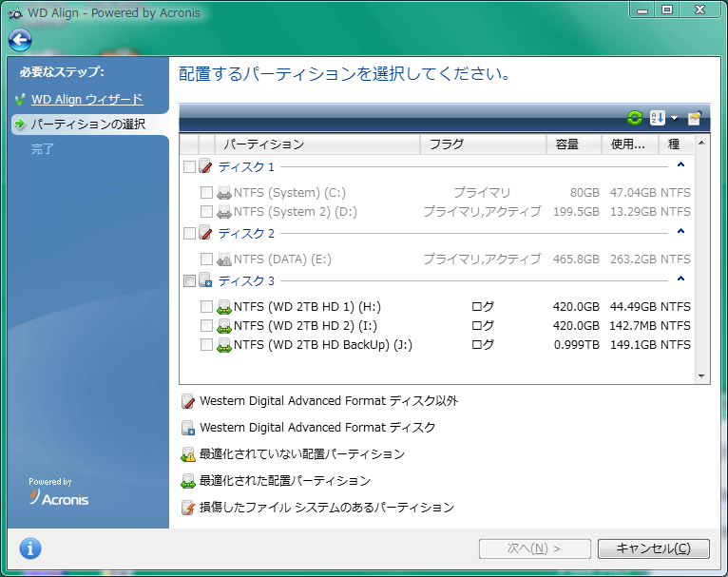Check the WD 2TB HD 1 (H:) checkbox
This screenshot has height=577, width=728.
point(206,307)
